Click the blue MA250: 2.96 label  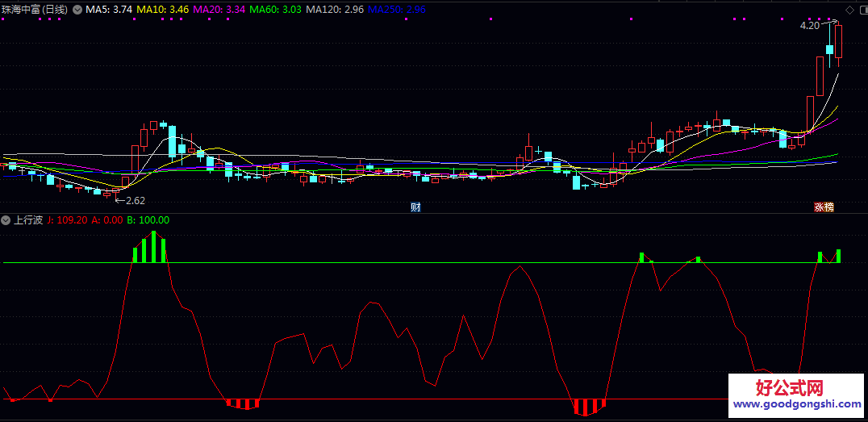396,10
